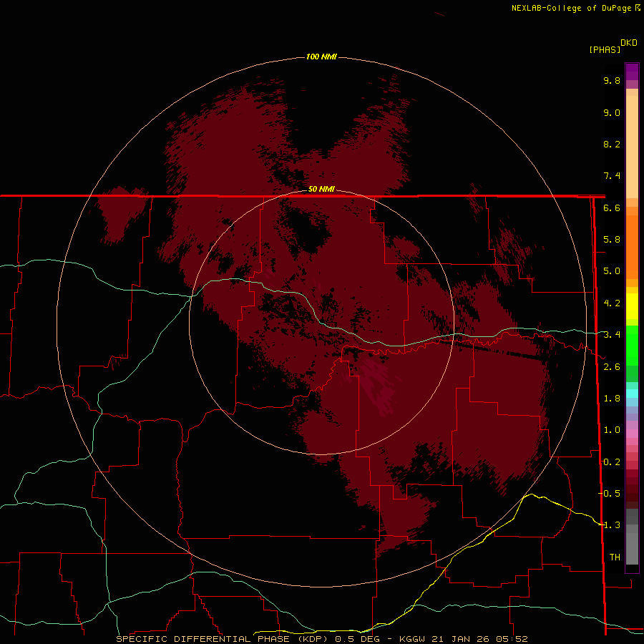Click the 6.6 scale value
This screenshot has height=644, width=644.
(x=612, y=208)
